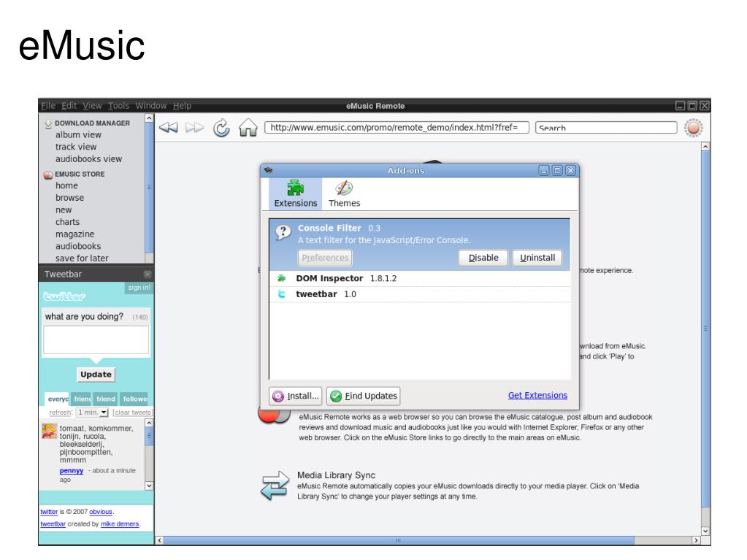747x560 pixels.
Task: Click the main page vertical scrollbar
Action: pyautogui.click(x=705, y=329)
